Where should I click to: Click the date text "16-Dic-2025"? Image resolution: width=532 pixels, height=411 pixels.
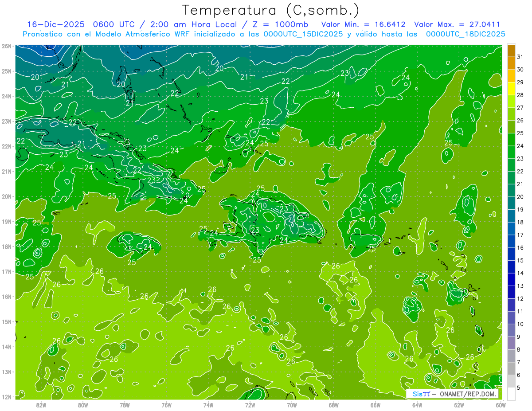[x=56, y=24]
